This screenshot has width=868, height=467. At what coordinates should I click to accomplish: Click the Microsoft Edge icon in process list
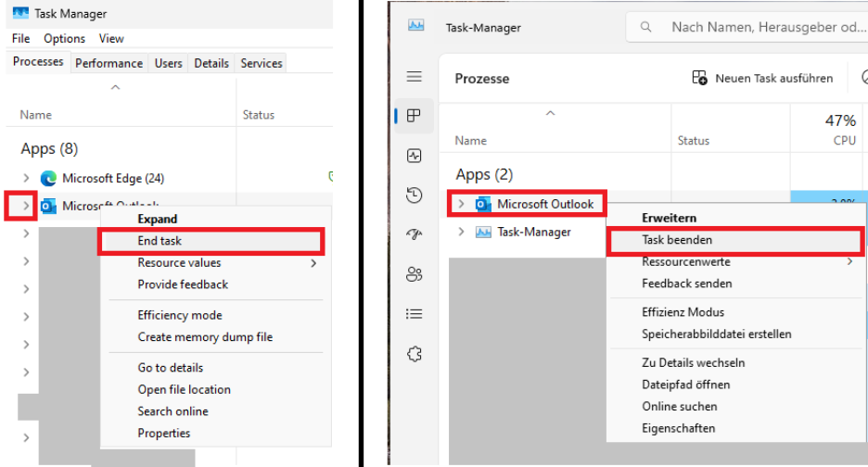click(x=49, y=178)
